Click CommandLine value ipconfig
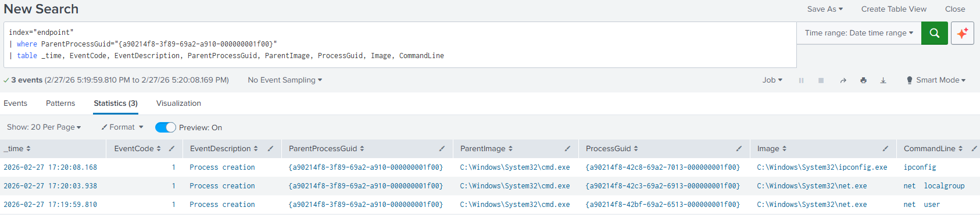Viewport: 980px width, 218px height. click(x=920, y=167)
